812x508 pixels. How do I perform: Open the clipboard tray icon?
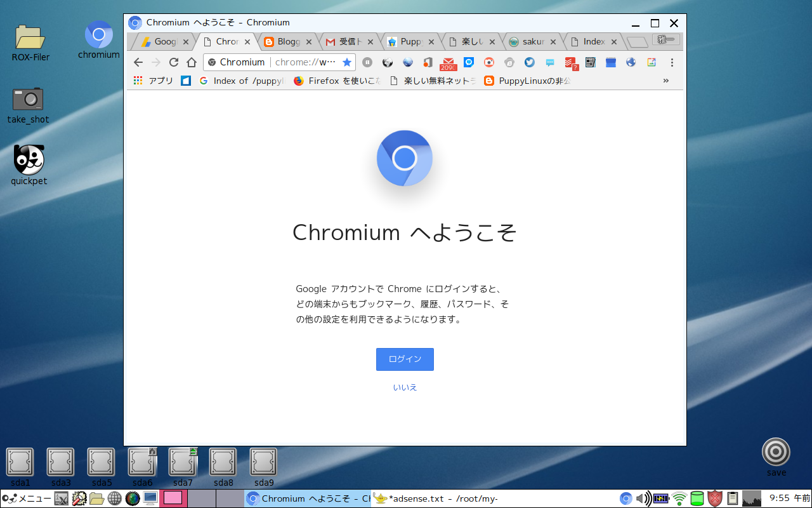point(733,498)
